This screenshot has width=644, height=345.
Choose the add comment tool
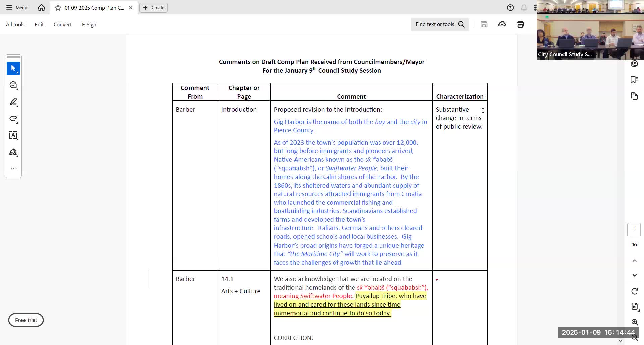pyautogui.click(x=13, y=85)
